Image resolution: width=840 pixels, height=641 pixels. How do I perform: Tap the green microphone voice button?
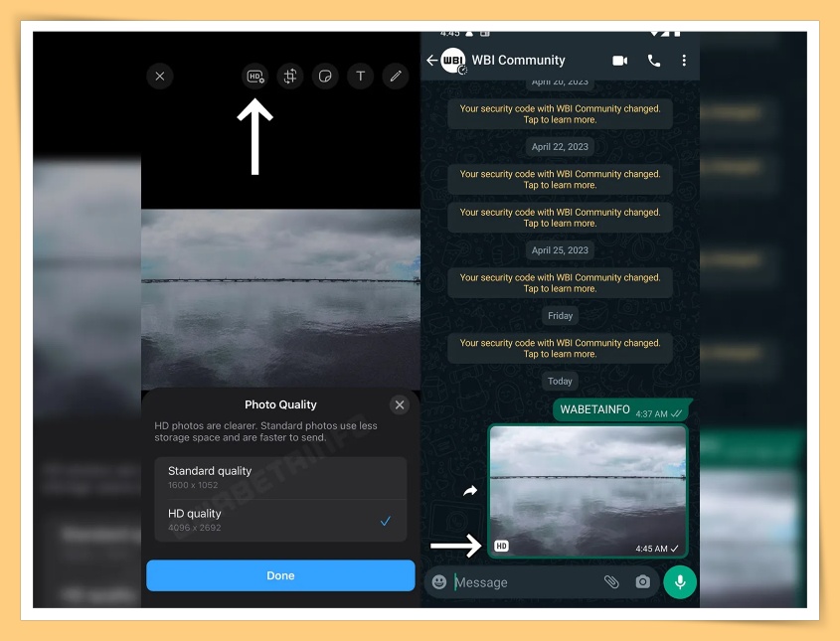coord(680,582)
